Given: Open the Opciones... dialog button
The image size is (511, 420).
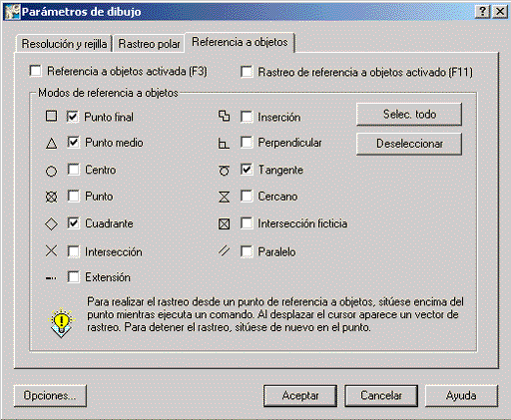Looking at the screenshot, I should point(50,396).
